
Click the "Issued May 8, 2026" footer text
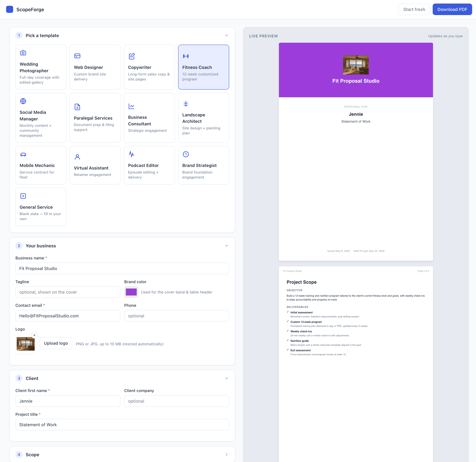(x=338, y=251)
